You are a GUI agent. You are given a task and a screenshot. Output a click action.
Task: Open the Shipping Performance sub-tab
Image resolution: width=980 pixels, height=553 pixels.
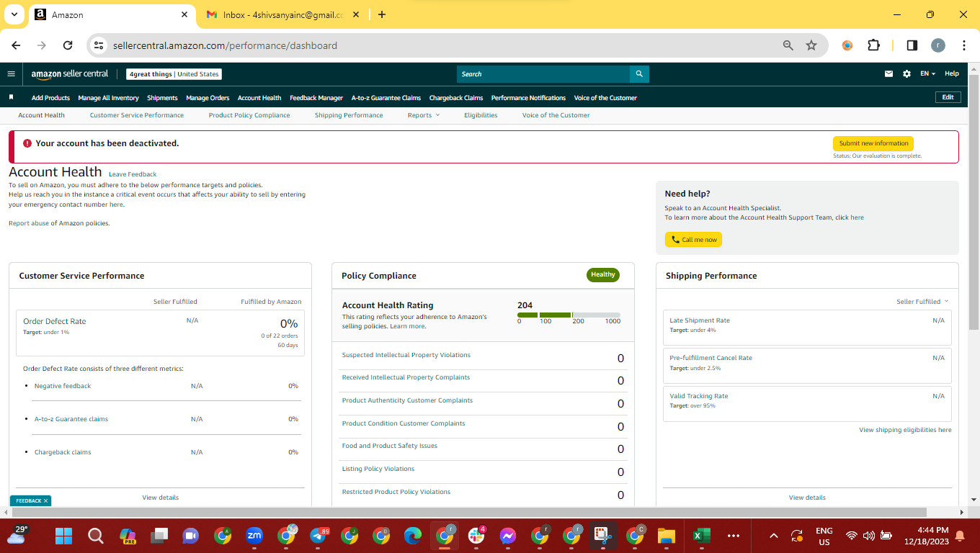point(349,115)
